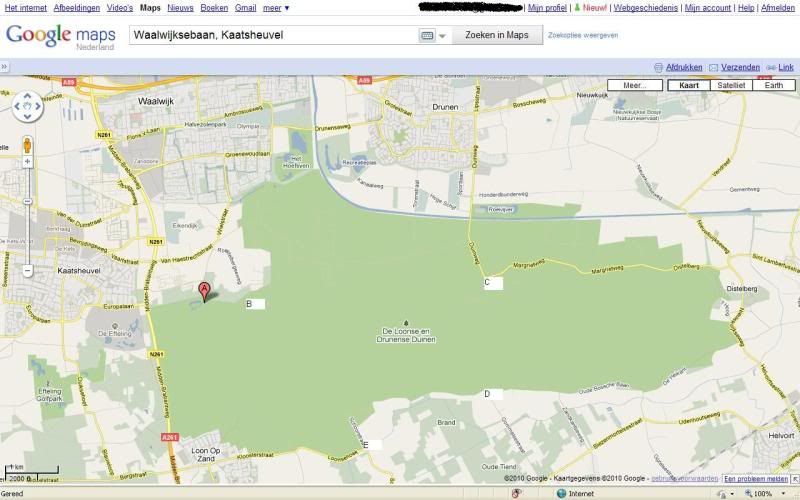
Task: Open Nieuws in top navigation
Action: click(181, 8)
